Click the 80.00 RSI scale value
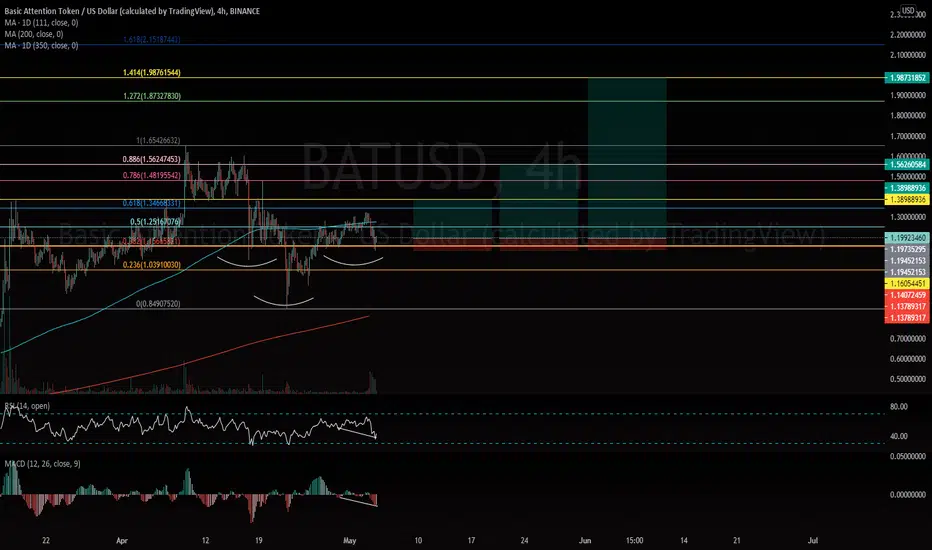The height and width of the screenshot is (550, 932). (x=899, y=407)
